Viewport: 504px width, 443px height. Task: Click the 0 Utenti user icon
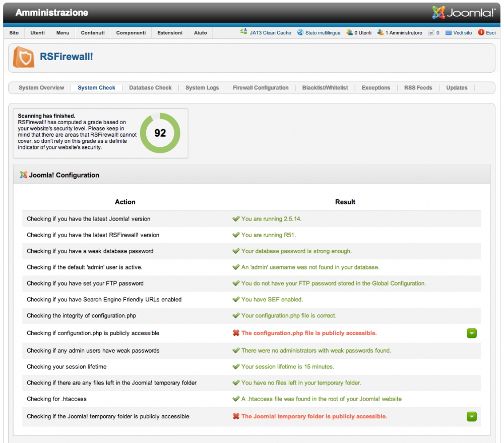click(x=349, y=32)
